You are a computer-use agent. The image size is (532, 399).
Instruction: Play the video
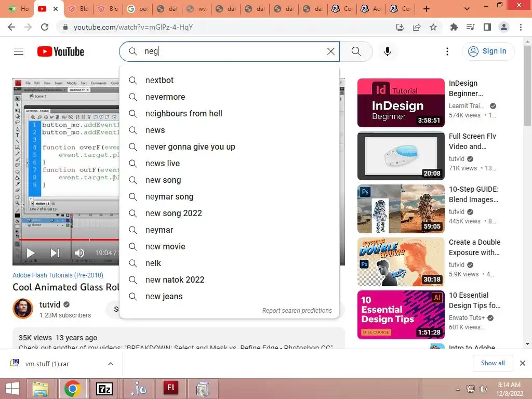tap(31, 253)
